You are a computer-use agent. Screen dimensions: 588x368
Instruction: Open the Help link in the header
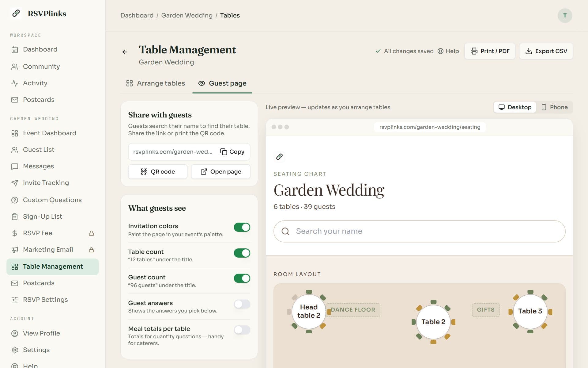pos(448,51)
